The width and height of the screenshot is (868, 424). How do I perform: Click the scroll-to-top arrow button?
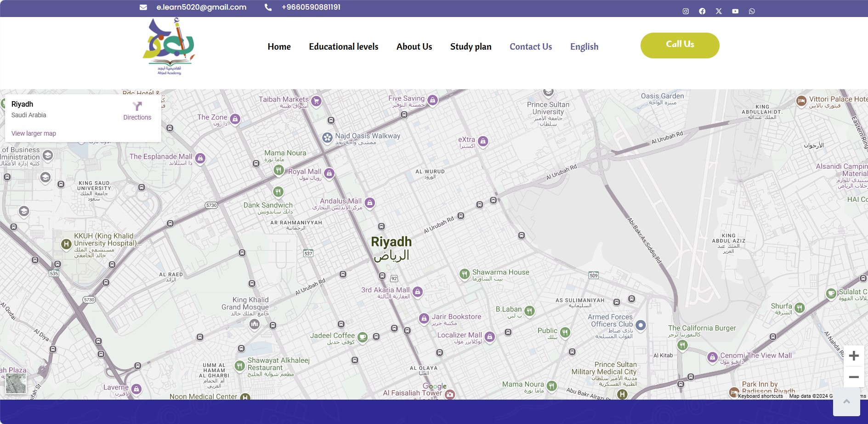(846, 401)
